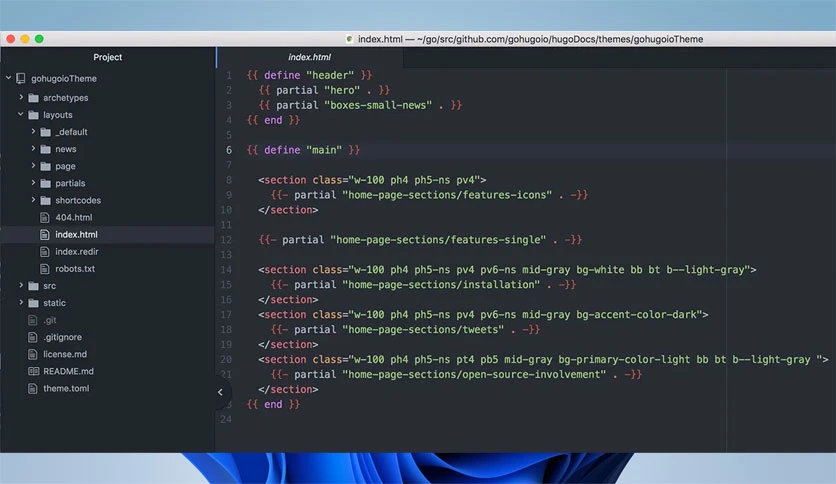Open robots.txt from the tree
836x484 pixels.
pyautogui.click(x=75, y=269)
